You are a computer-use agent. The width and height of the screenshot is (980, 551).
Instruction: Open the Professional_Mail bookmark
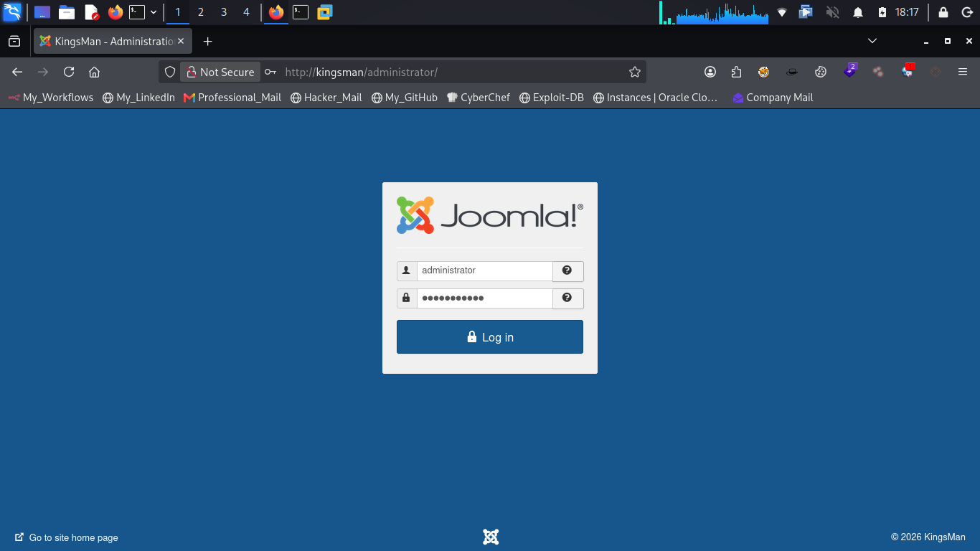232,98
